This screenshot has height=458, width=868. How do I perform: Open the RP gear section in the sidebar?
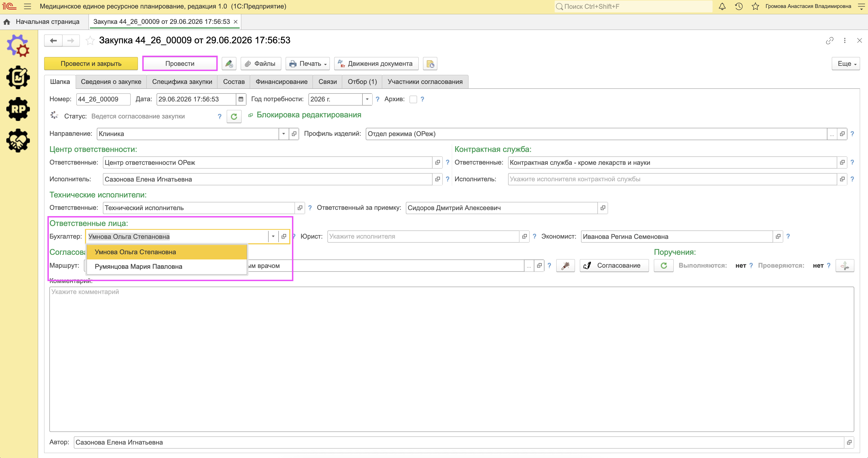coord(18,109)
